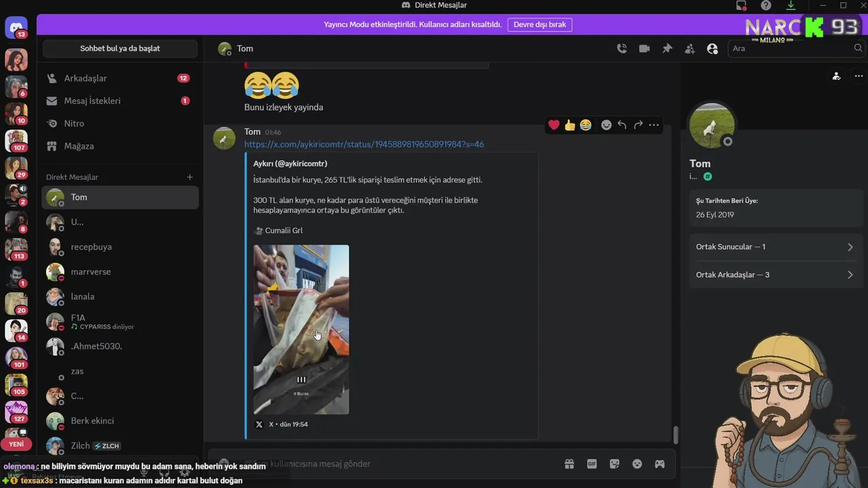Start a video call with Tom
Image resolution: width=868 pixels, height=488 pixels.
pos(644,49)
